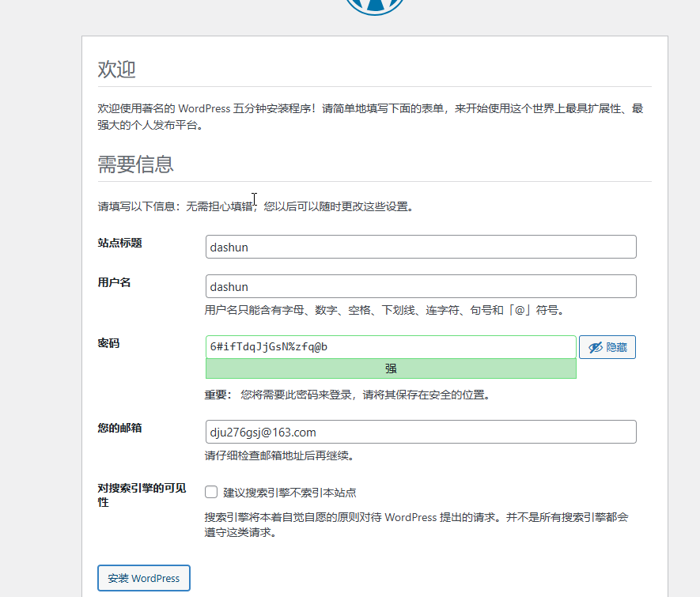Click the 对搜索引擎的可见性 label

coord(142,495)
